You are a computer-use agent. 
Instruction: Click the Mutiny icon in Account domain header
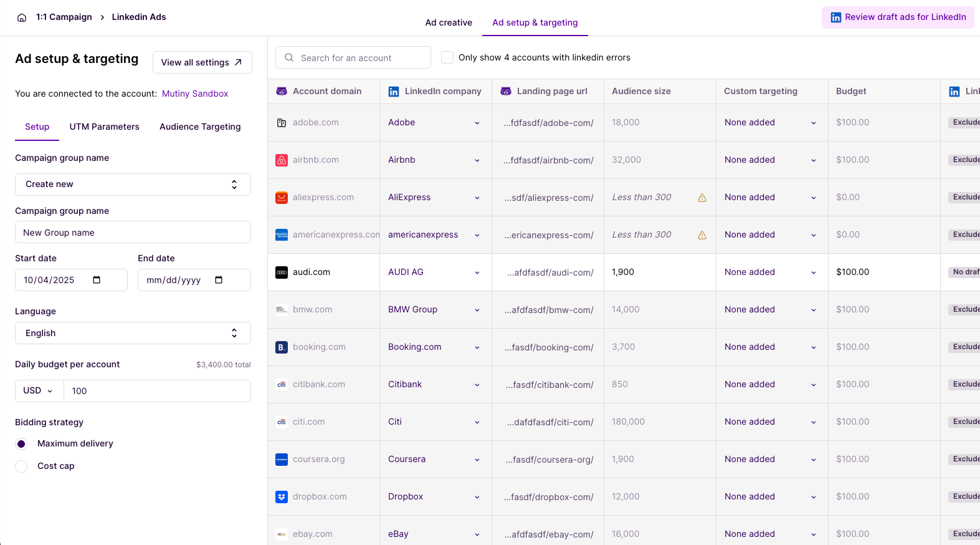(x=282, y=91)
